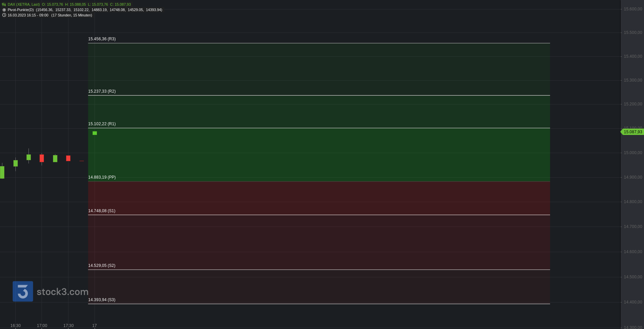The image size is (644, 329).
Task: Click the candlestick icon beside DAX
Action: (4, 4)
